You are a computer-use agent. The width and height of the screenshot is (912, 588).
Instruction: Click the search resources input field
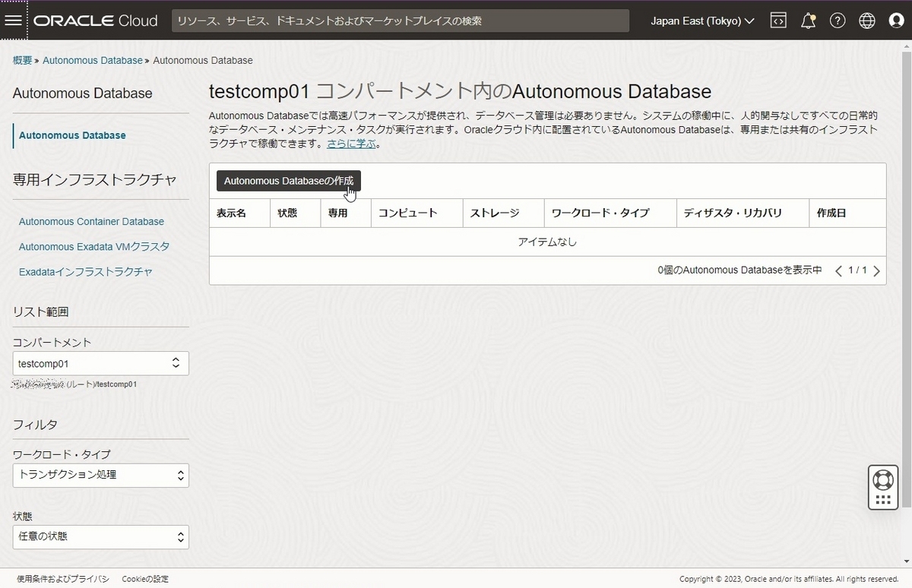pyautogui.click(x=401, y=21)
